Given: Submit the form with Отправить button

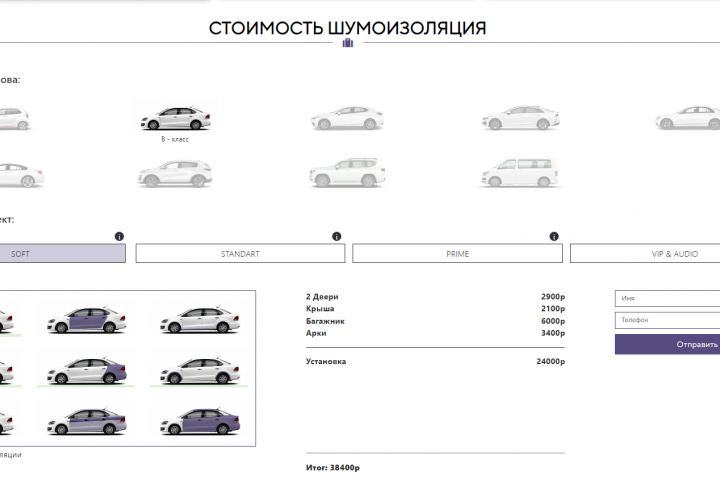Looking at the screenshot, I should (667, 344).
